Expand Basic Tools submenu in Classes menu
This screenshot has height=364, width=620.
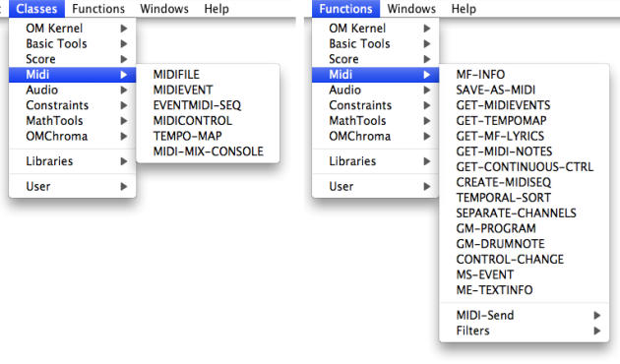[73, 43]
